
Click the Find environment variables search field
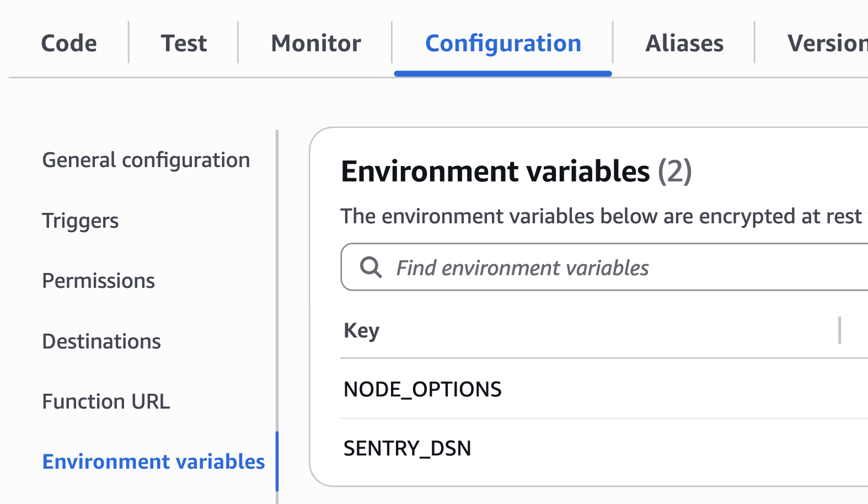click(607, 267)
